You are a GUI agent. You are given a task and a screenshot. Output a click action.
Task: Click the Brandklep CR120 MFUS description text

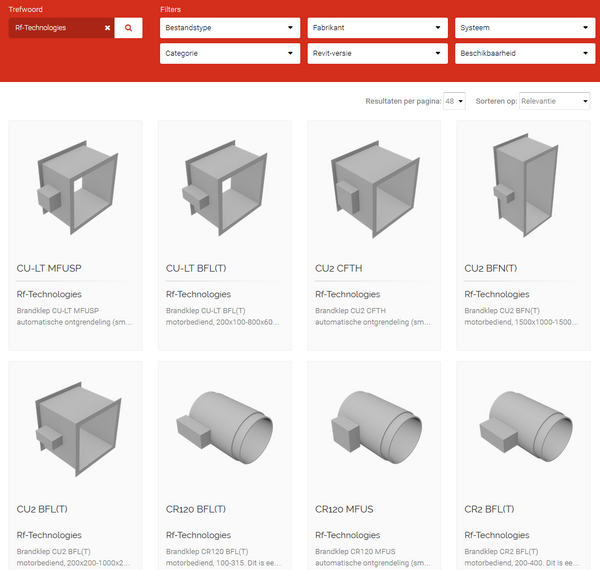pos(373,557)
